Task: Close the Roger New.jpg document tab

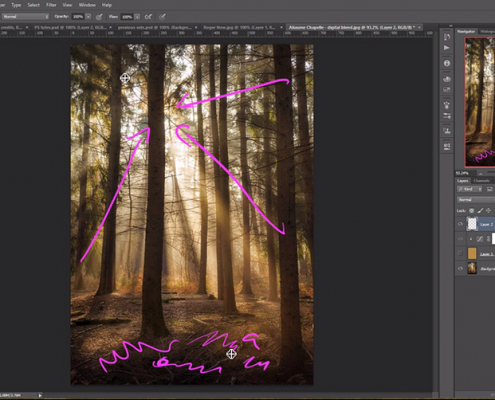Action: [x=281, y=27]
